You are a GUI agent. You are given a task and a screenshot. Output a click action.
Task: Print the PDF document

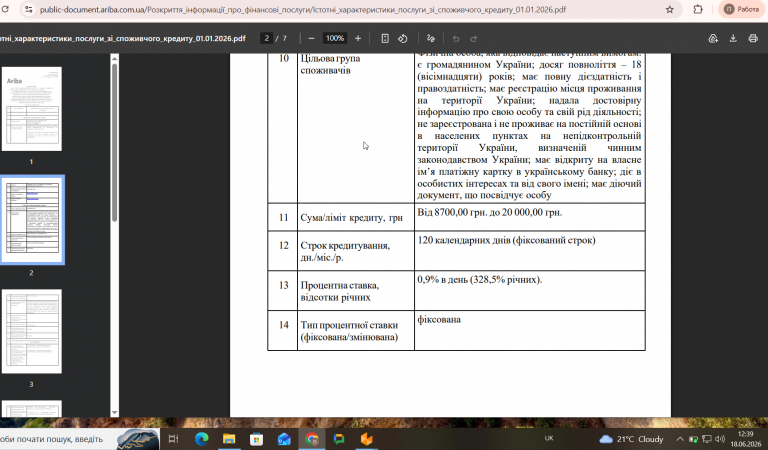point(753,38)
